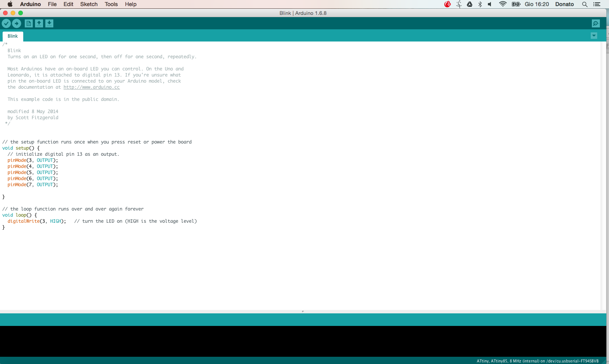The image size is (609, 364).
Task: Open the Serial Monitor magnifier icon
Action: pyautogui.click(x=596, y=24)
